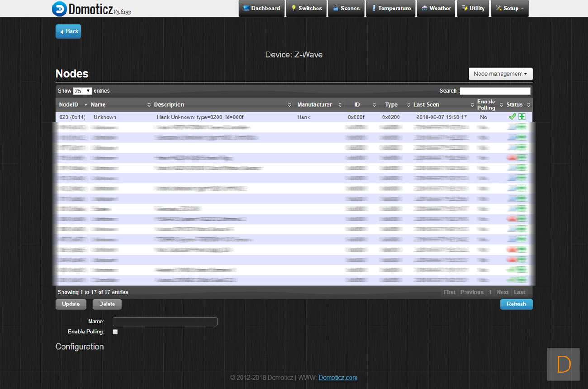This screenshot has width=588, height=389.
Task: Go to the Temperature page
Action: [391, 9]
